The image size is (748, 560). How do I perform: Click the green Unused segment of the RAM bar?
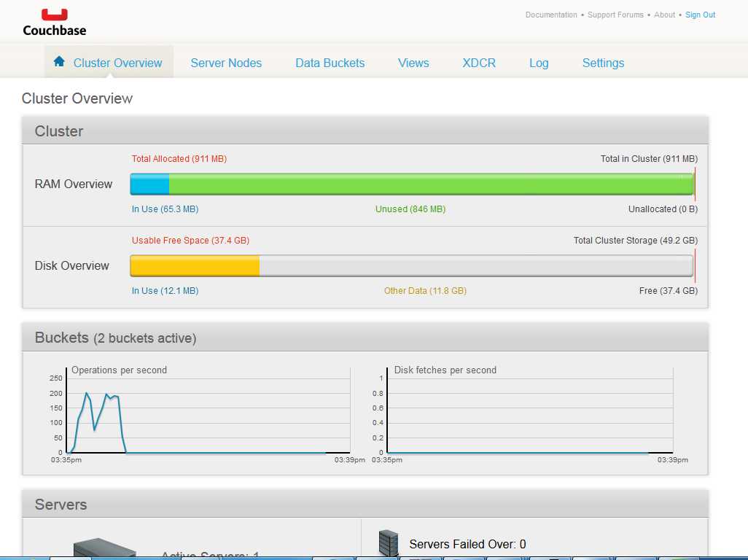432,184
